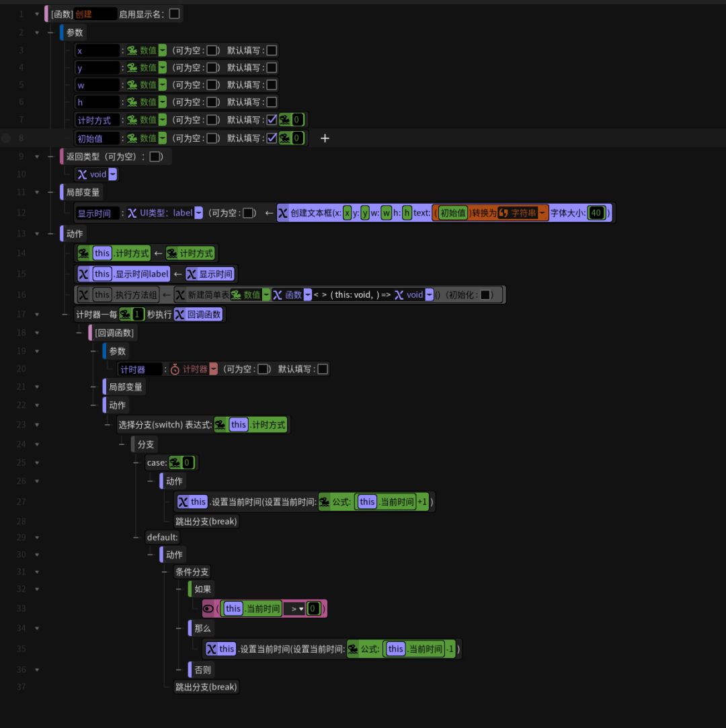Open the 计时器 type dropdown
Screen dimensions: 726x728
point(214,369)
